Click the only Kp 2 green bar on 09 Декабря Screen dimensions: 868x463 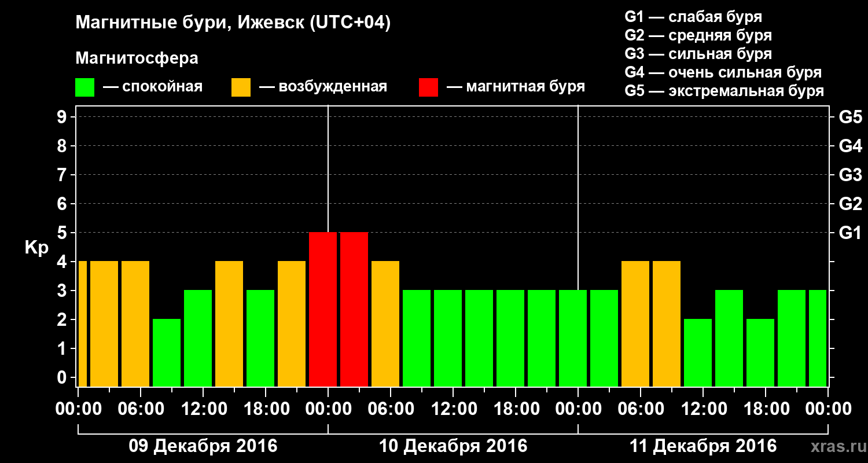pos(167,352)
